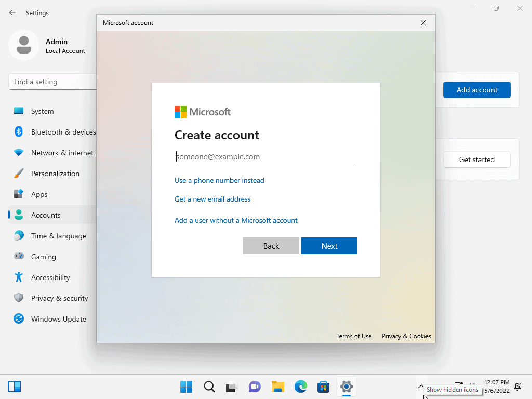The image size is (532, 399).
Task: Click the someone@example.com email field
Action: (265, 156)
